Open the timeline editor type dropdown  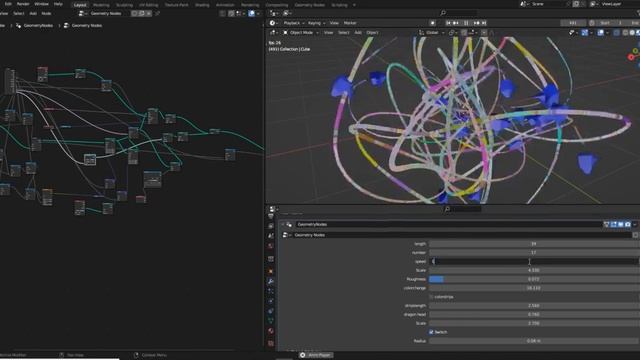[274, 23]
